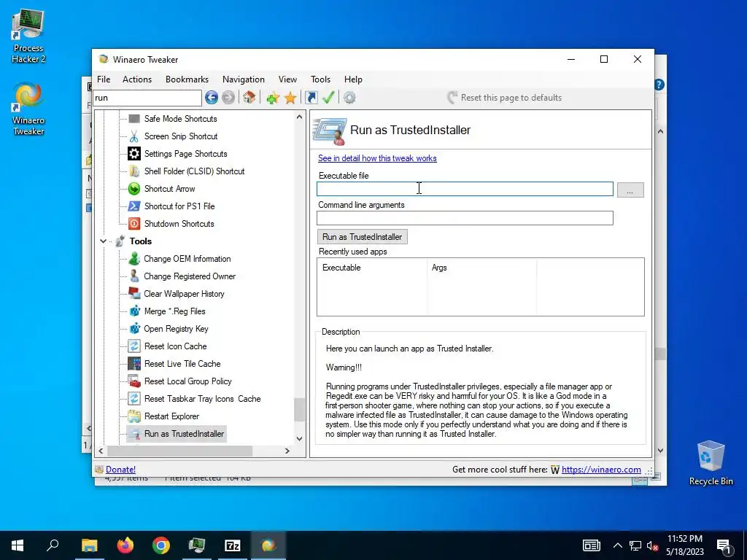
Task: Open the File menu
Action: coord(104,79)
